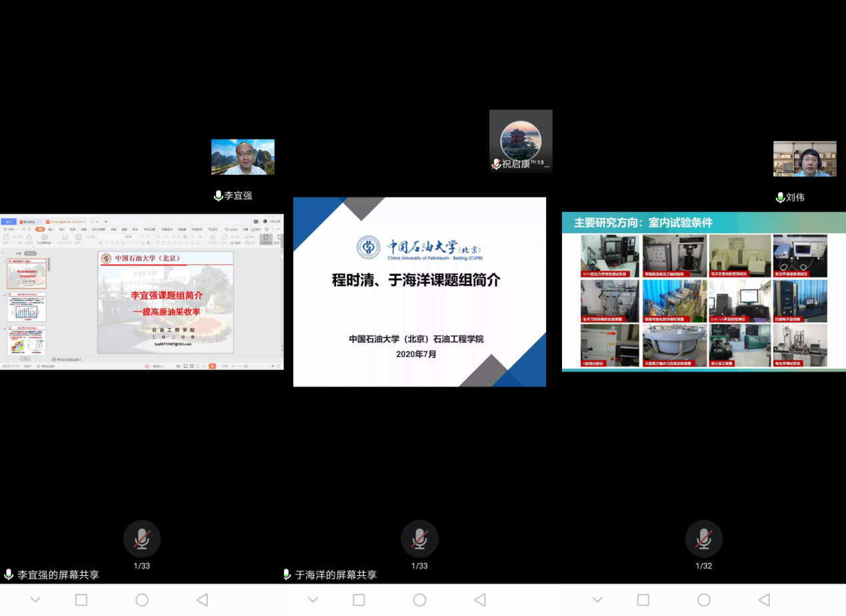Tap the 祝启康 avatar tile
Image resolution: width=846 pixels, height=616 pixels.
[521, 141]
